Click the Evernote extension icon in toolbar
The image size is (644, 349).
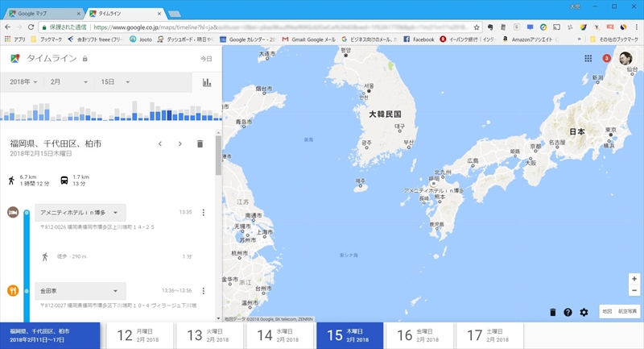tap(490, 27)
